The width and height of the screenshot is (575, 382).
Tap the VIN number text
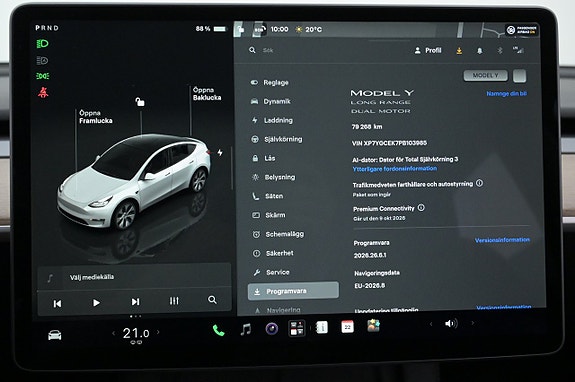coord(389,143)
